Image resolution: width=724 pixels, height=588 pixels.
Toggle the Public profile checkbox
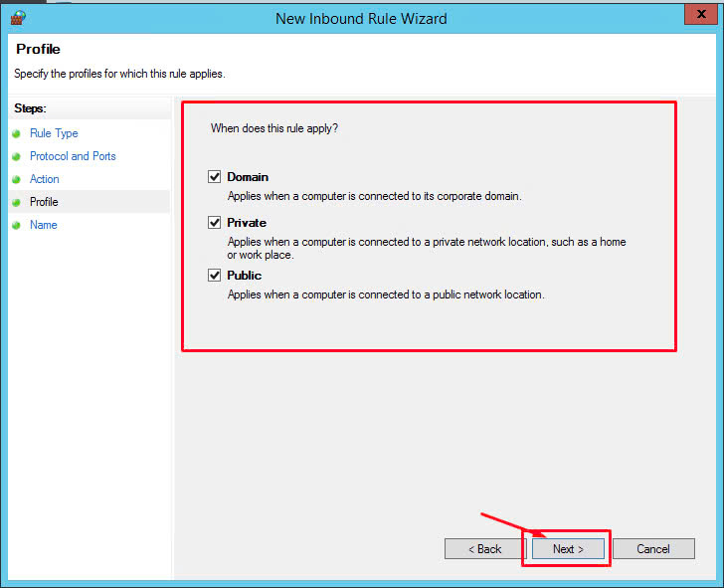(x=214, y=276)
